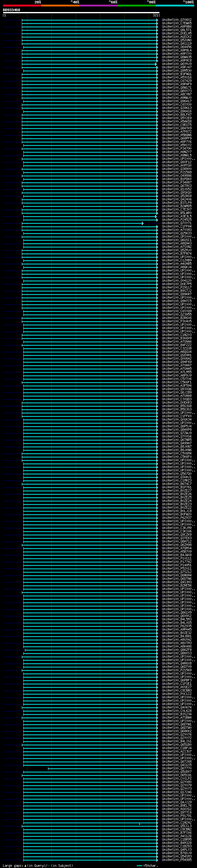Select hit UniRef100_Q6P5J4
197x868 pixels.
pyautogui.click(x=177, y=426)
